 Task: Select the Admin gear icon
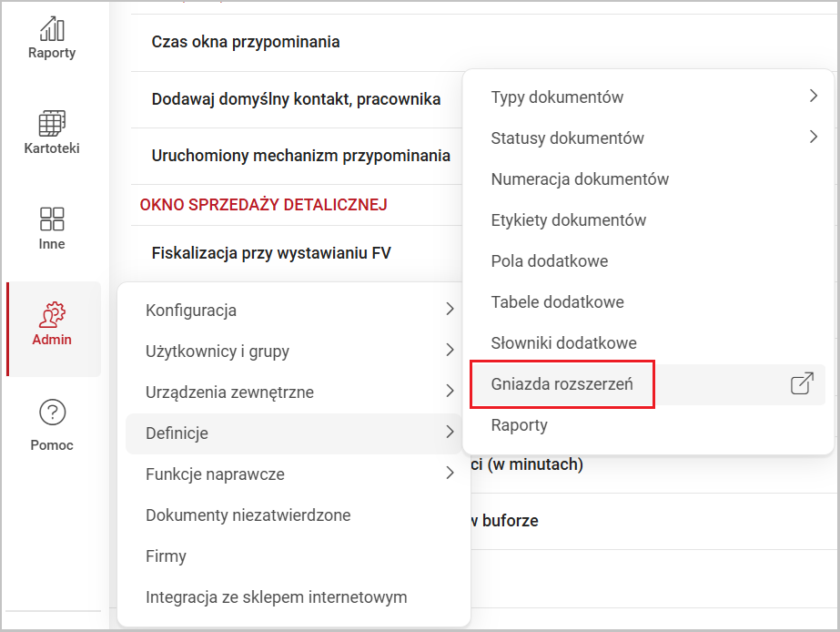click(x=52, y=315)
